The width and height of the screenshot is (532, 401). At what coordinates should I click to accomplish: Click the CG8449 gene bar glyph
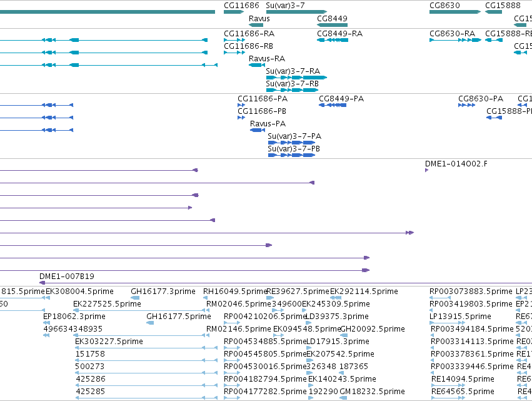click(x=332, y=25)
